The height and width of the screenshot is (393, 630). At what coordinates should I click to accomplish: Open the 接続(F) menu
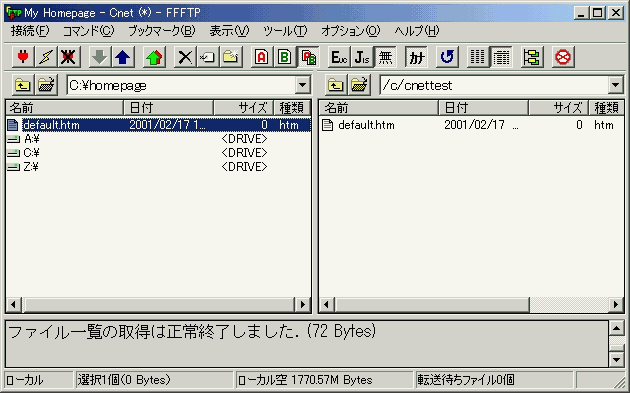pyautogui.click(x=30, y=31)
